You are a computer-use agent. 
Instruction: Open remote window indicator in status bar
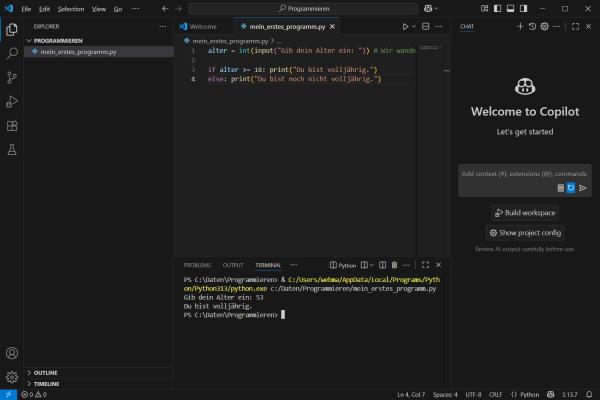(x=8, y=395)
